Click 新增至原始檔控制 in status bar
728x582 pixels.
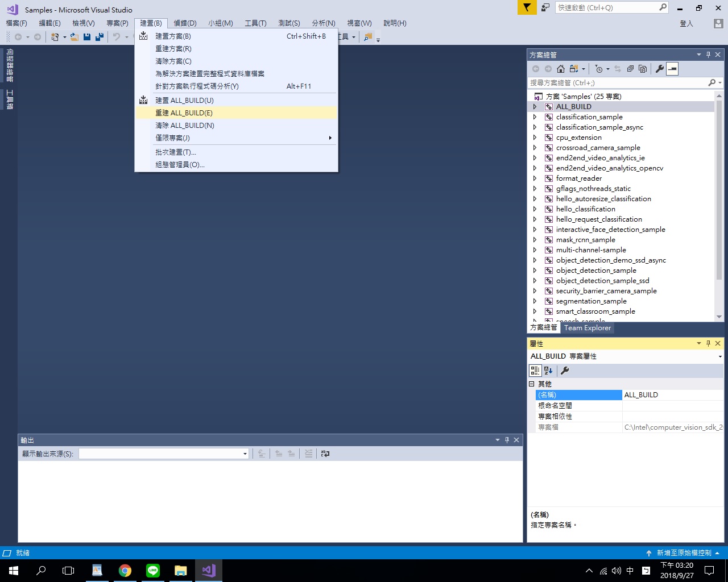[x=683, y=553]
